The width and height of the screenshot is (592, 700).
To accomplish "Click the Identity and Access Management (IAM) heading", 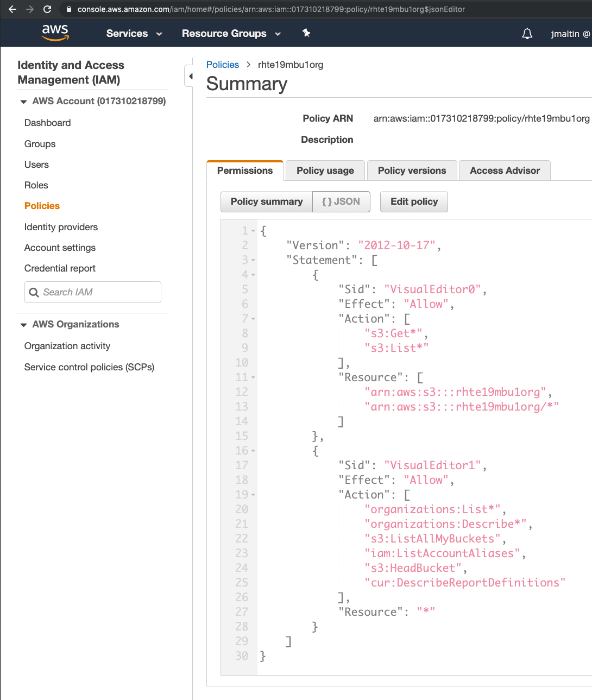I will point(71,72).
